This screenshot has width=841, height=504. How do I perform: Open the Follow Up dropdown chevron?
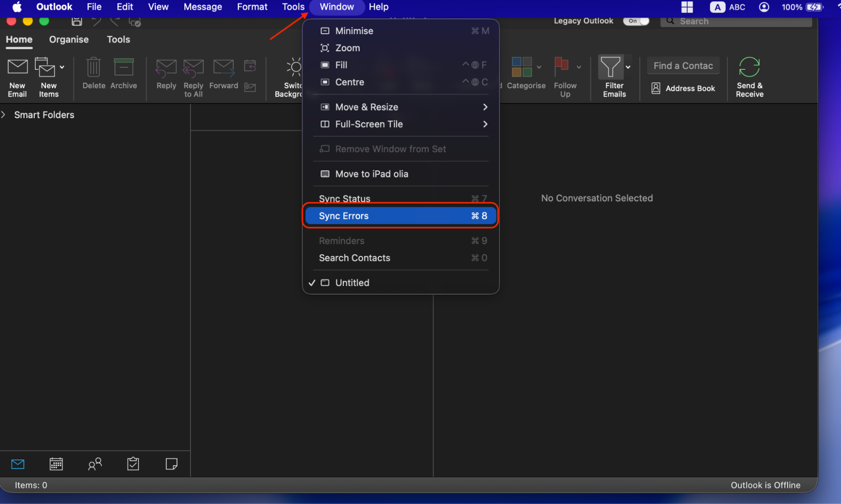(579, 67)
